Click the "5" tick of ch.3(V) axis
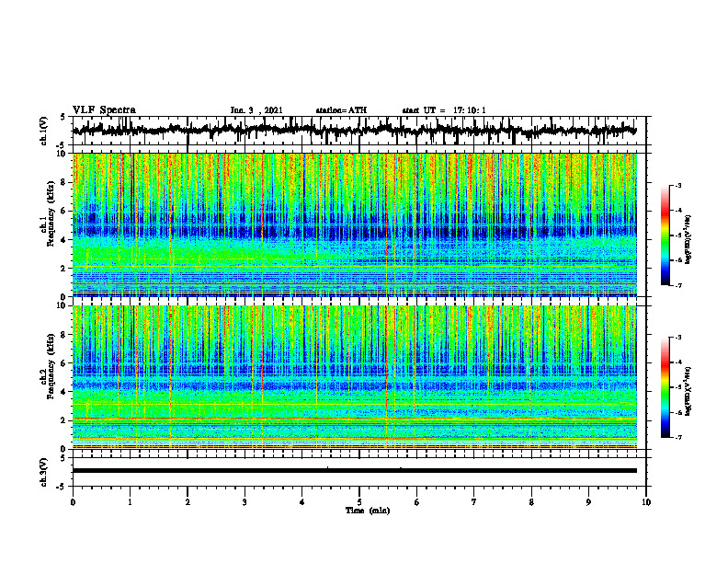The height and width of the screenshot is (563, 728). pyautogui.click(x=63, y=458)
